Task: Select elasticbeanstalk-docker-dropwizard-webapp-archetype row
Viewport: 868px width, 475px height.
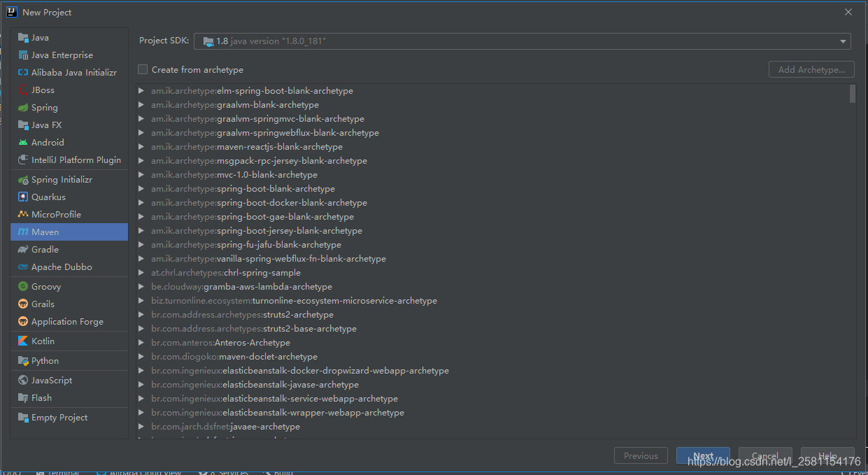Action: pos(492,371)
